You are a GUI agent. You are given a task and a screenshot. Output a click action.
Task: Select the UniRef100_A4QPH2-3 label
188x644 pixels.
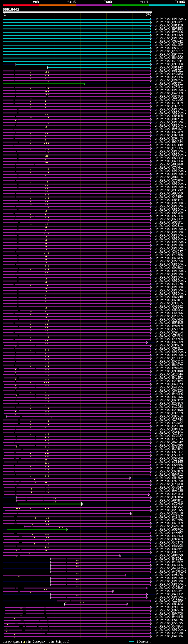(170, 571)
